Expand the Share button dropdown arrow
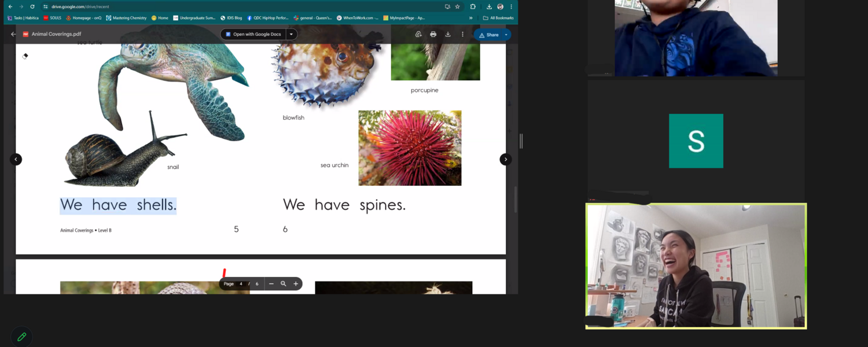This screenshot has width=868, height=347. click(506, 35)
